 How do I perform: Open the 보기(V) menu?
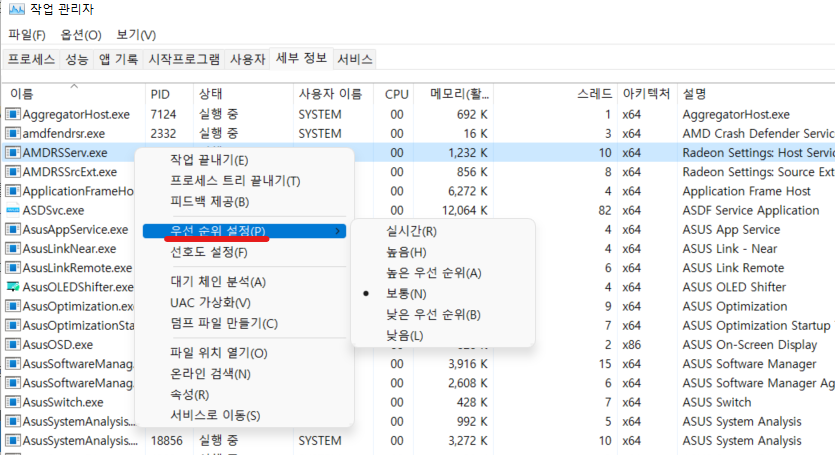136,35
